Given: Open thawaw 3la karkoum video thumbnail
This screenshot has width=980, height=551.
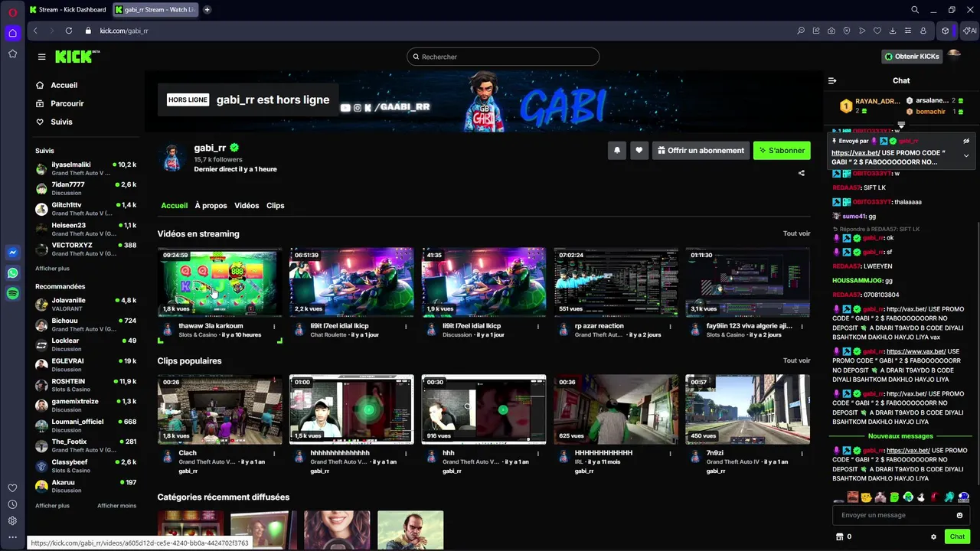Looking at the screenshot, I should [220, 282].
